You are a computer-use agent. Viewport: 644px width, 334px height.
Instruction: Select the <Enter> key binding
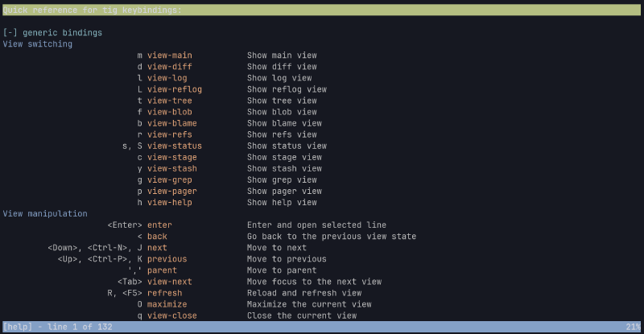[125, 225]
